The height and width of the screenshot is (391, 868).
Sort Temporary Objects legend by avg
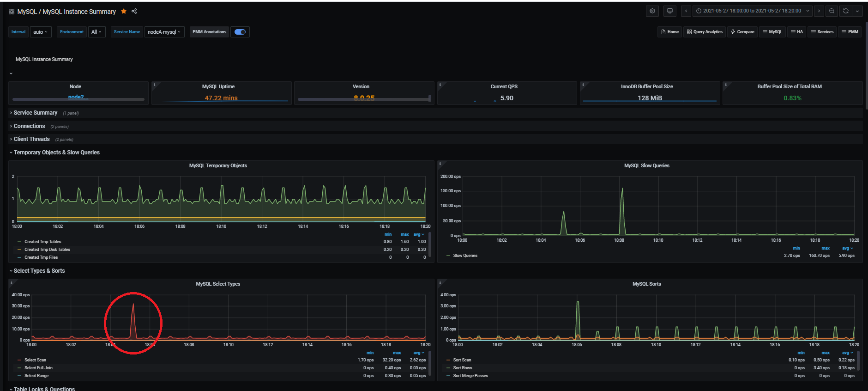coord(418,235)
